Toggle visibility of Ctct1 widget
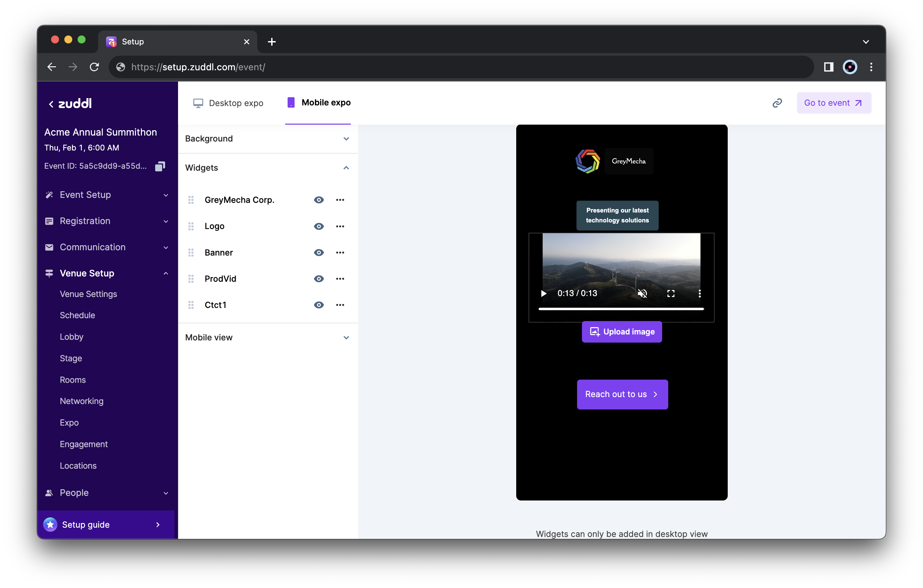This screenshot has height=588, width=923. [x=319, y=305]
